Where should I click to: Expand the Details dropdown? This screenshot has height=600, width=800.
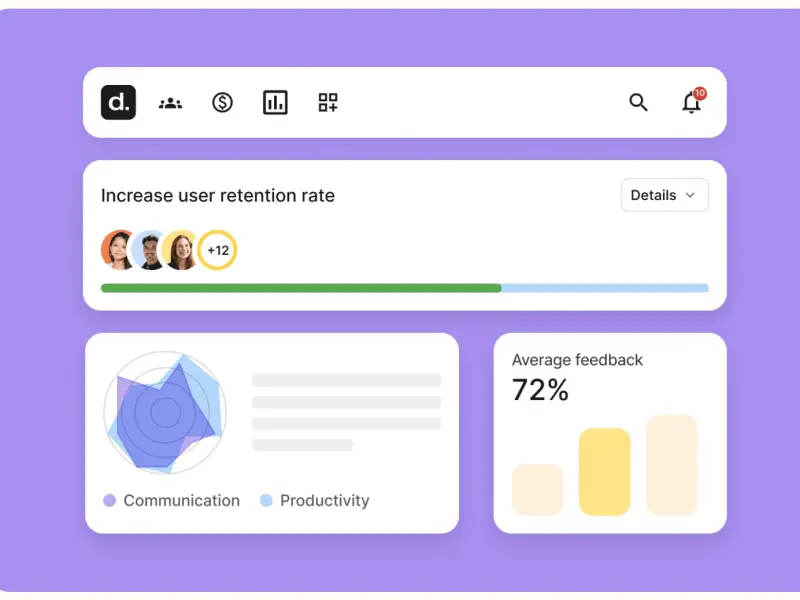click(664, 195)
